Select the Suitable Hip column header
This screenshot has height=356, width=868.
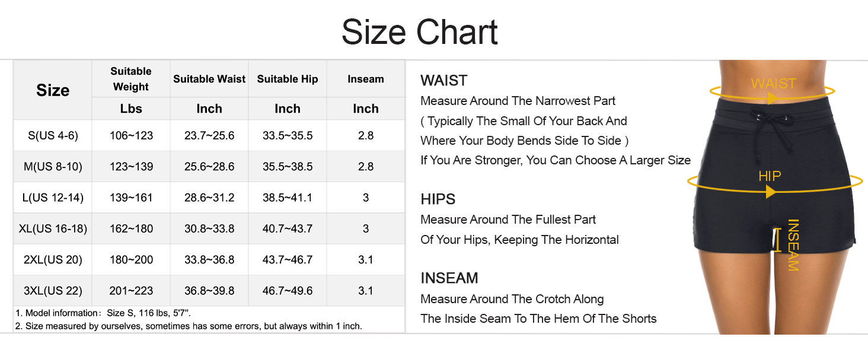[x=288, y=79]
